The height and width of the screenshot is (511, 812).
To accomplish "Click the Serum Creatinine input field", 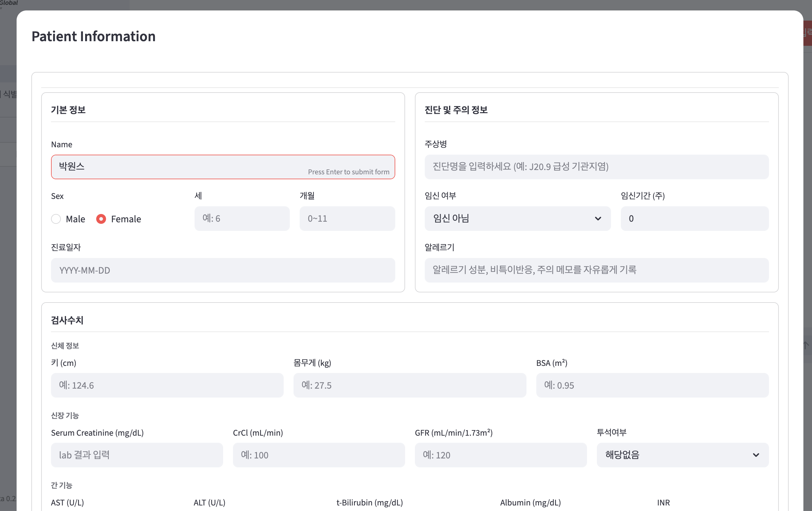I will tap(137, 455).
